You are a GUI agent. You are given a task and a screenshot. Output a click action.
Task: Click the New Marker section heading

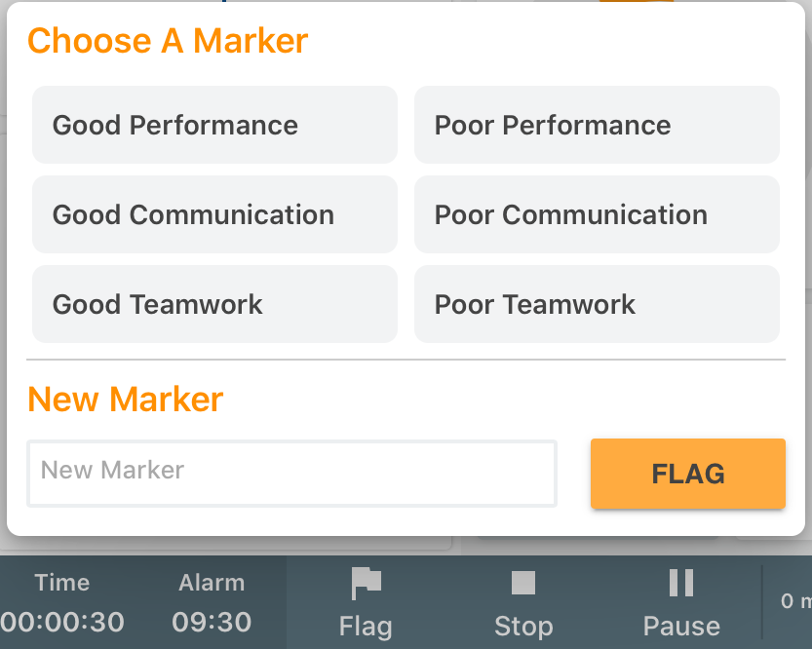point(125,400)
